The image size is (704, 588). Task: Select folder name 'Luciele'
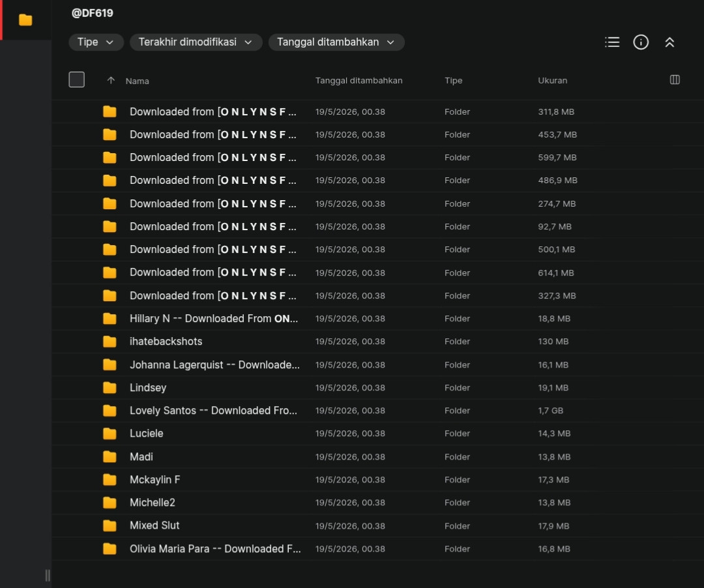tap(147, 433)
